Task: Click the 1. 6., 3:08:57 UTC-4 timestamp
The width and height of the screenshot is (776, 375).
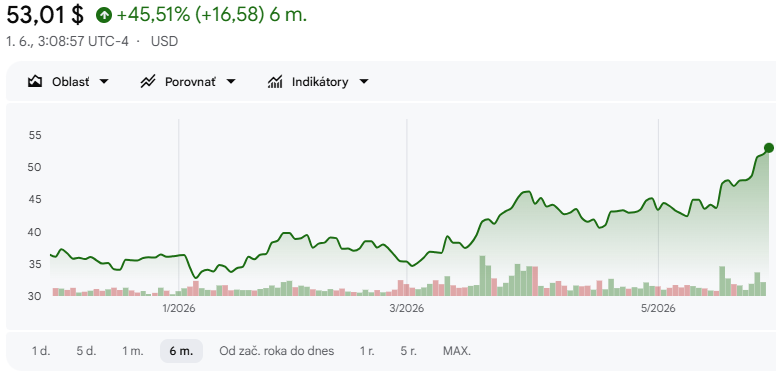Action: (67, 41)
